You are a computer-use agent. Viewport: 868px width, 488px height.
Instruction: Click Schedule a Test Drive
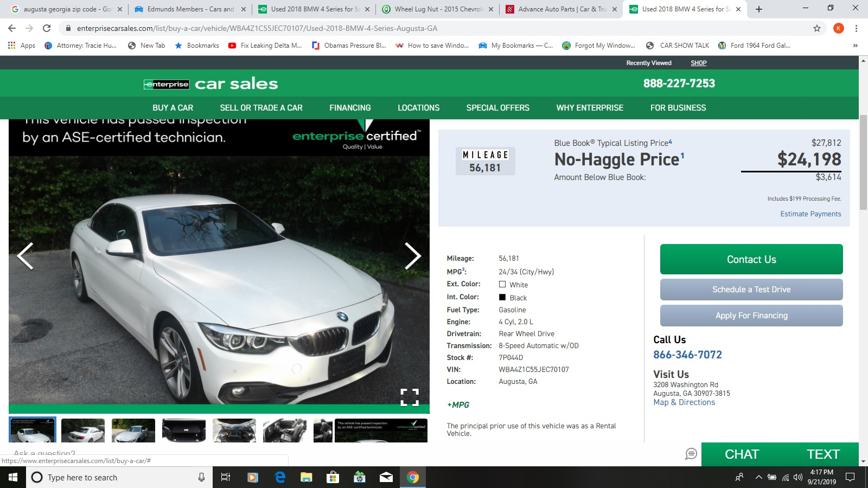click(x=751, y=290)
